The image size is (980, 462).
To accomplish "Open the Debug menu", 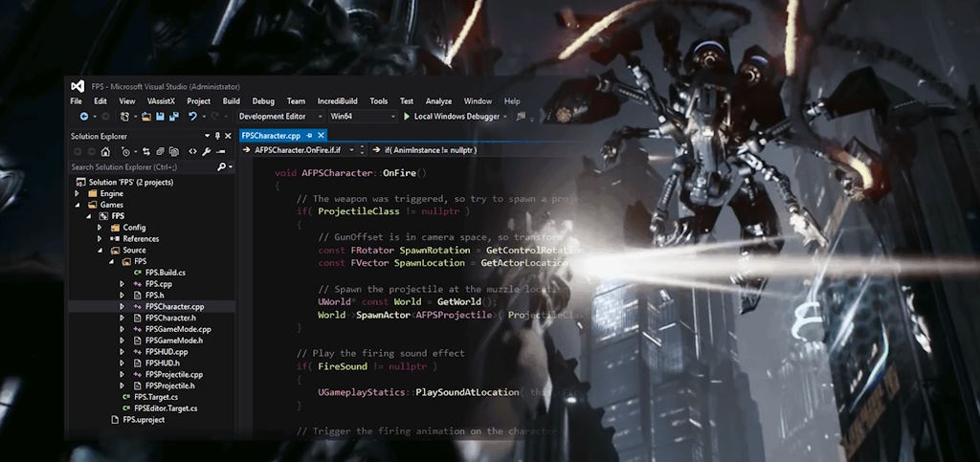I will click(x=263, y=101).
